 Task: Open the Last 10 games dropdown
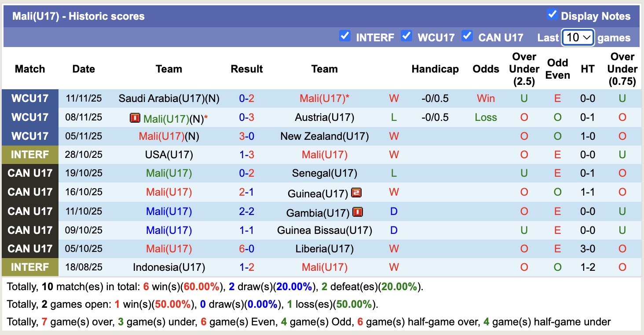pyautogui.click(x=578, y=38)
